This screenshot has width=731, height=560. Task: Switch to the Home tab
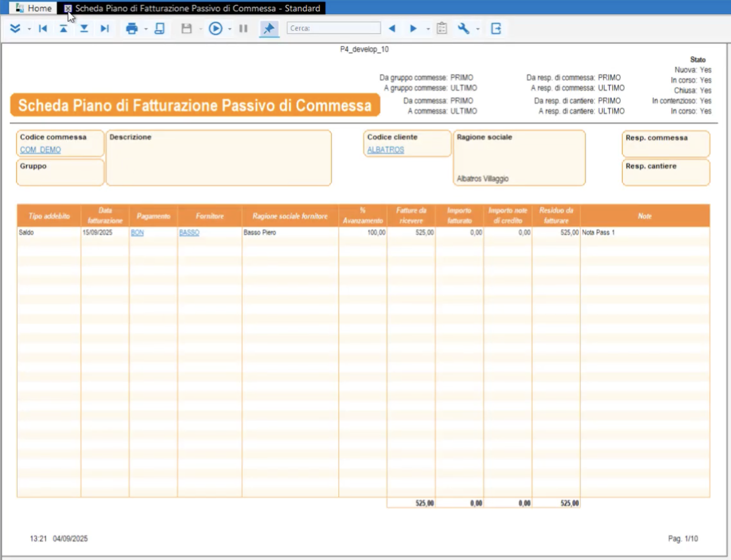click(x=33, y=8)
